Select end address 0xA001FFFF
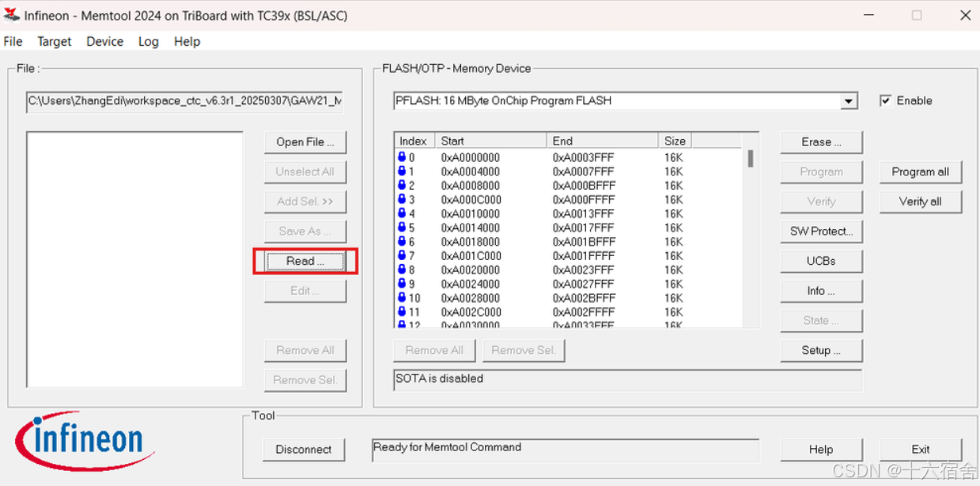Viewport: 980px width, 486px height. click(584, 256)
